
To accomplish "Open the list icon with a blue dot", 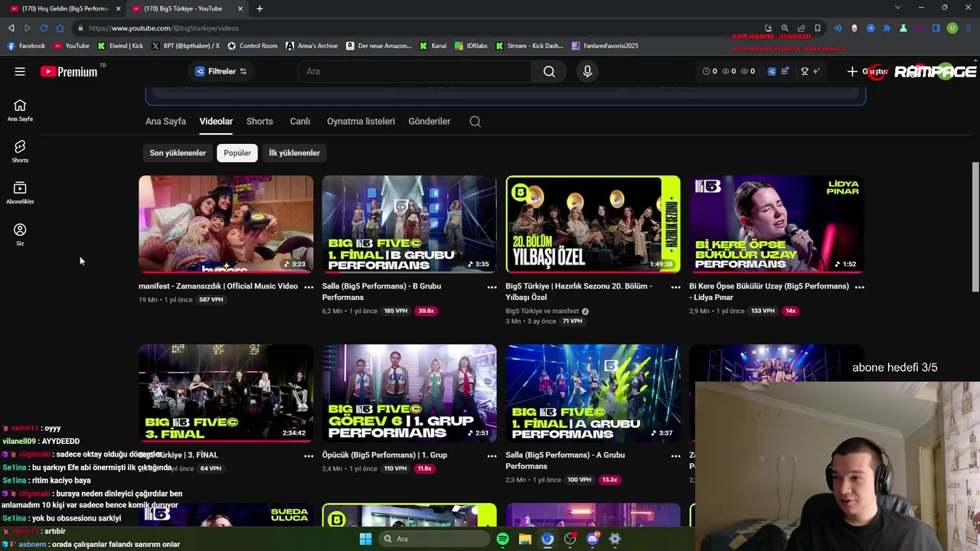I will point(785,71).
